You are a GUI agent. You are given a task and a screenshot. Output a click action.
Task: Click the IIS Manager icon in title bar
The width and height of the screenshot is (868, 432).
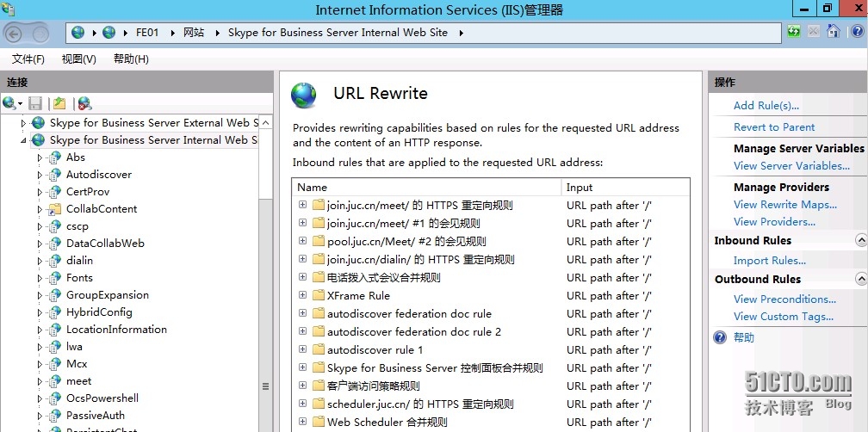point(8,8)
